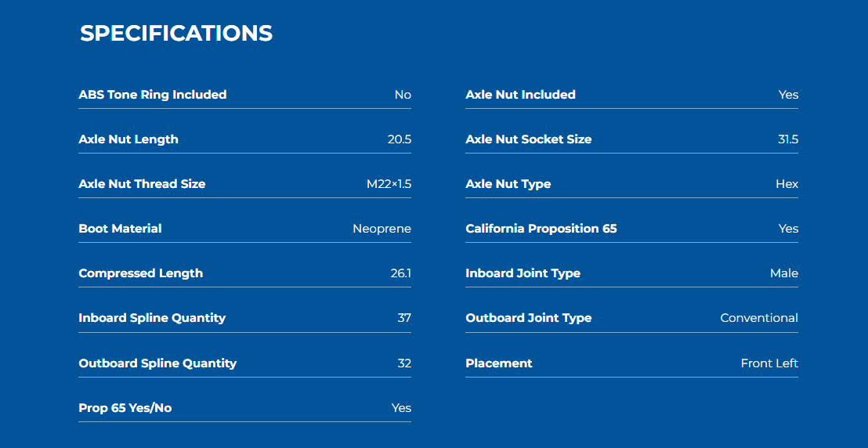Select the Axle Nut Included label
The width and height of the screenshot is (868, 448).
(x=520, y=95)
